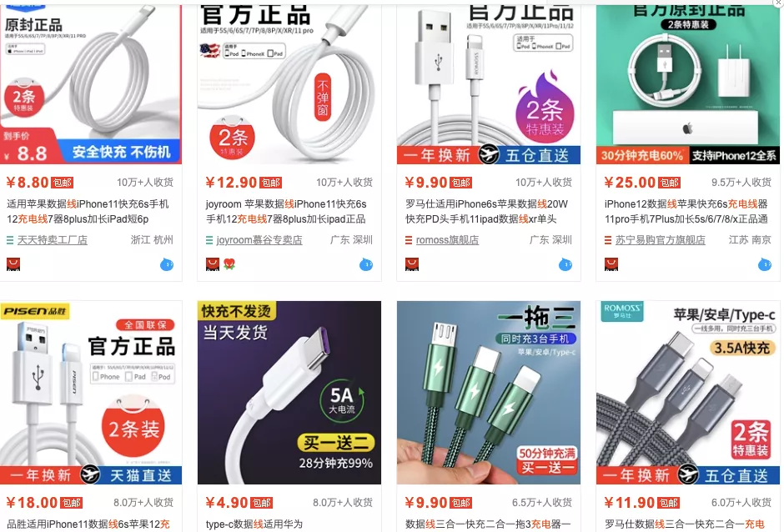Open the 5A大电流 type-c cable image
This screenshot has width=784, height=532.
(x=289, y=393)
